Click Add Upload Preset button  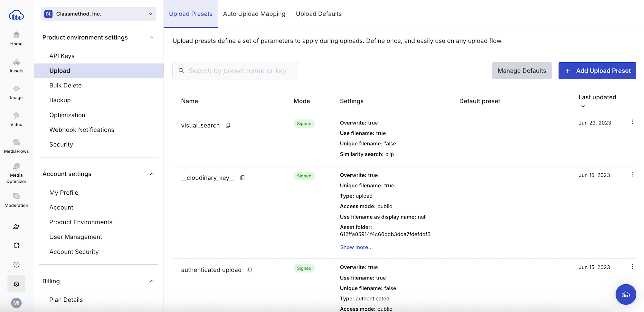pyautogui.click(x=597, y=71)
